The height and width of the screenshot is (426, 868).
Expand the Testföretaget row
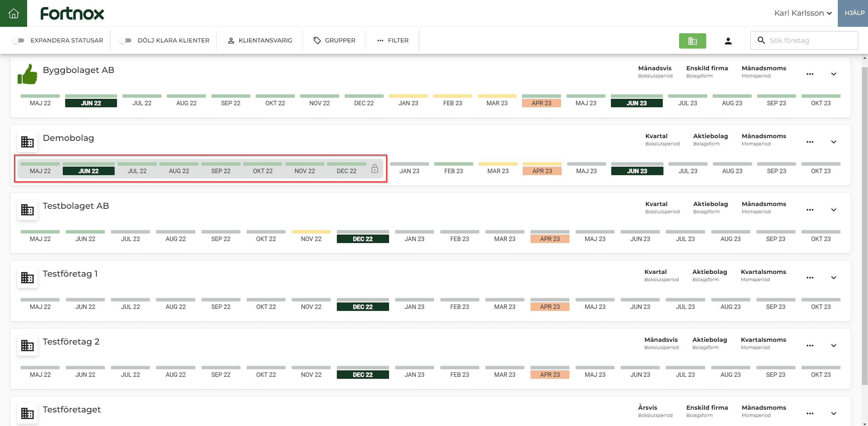click(x=833, y=413)
